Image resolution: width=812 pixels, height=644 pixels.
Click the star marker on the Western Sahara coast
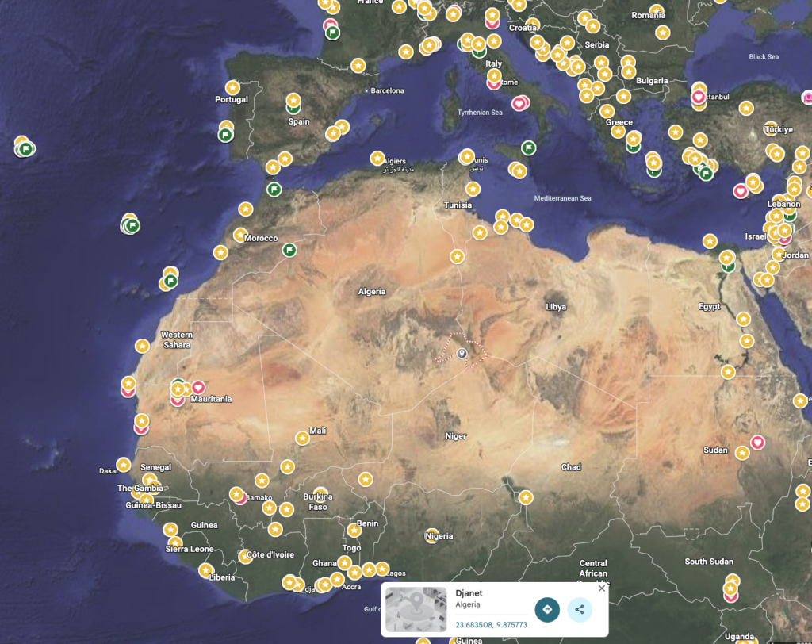pyautogui.click(x=143, y=346)
